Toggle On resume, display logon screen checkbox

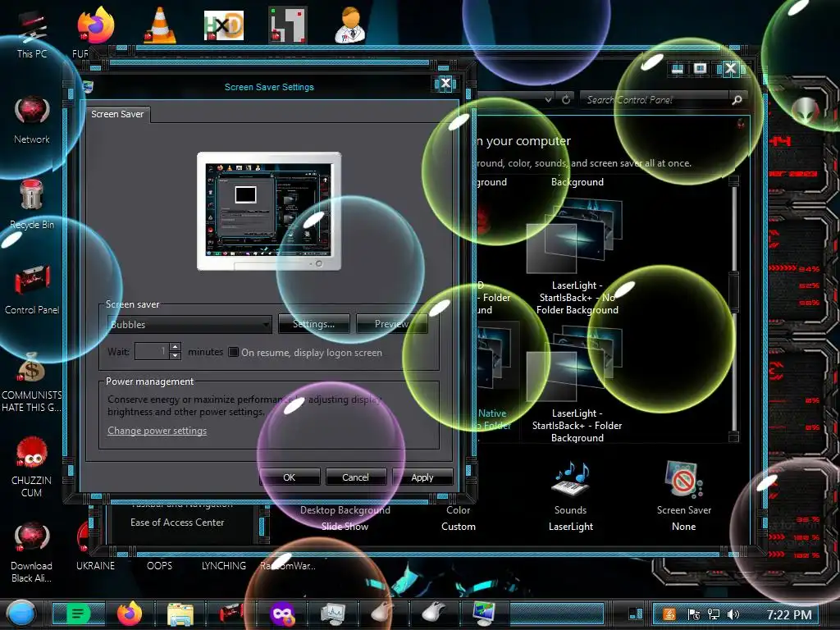pyautogui.click(x=234, y=352)
